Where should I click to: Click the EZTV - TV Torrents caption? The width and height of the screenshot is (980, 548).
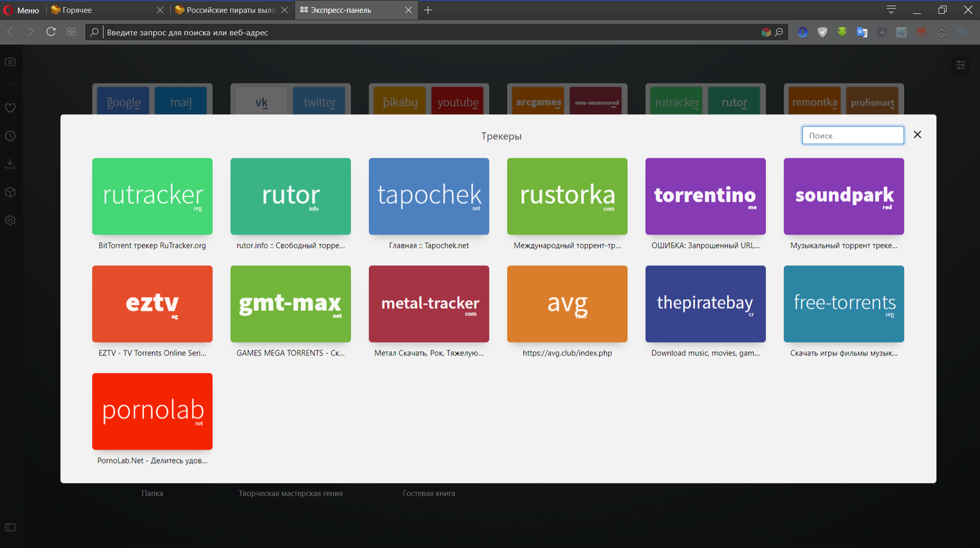pyautogui.click(x=153, y=353)
